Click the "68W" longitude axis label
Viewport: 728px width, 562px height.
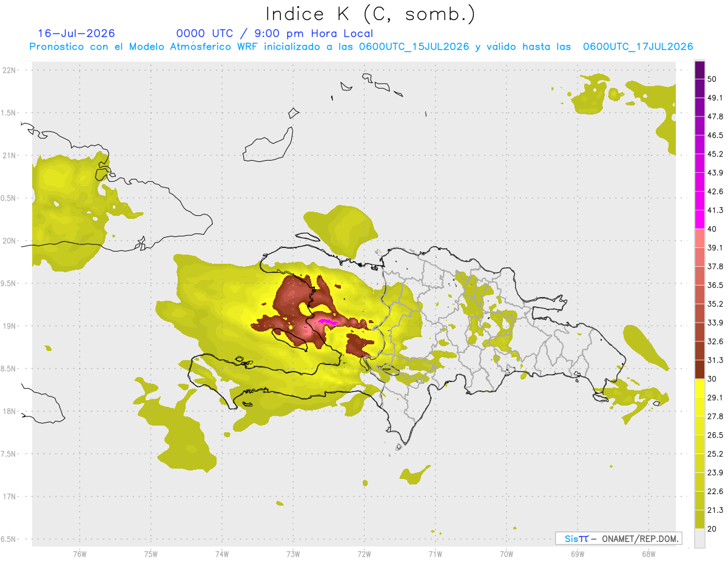(x=649, y=554)
